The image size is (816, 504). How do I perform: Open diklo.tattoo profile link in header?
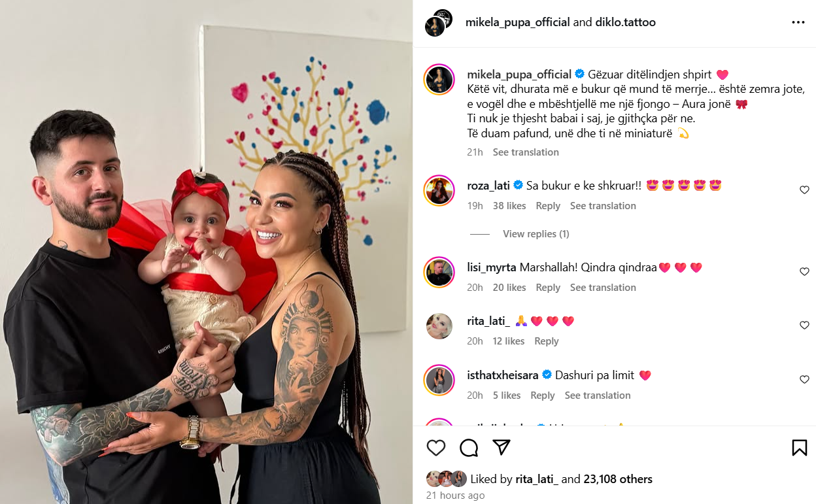pos(625,22)
